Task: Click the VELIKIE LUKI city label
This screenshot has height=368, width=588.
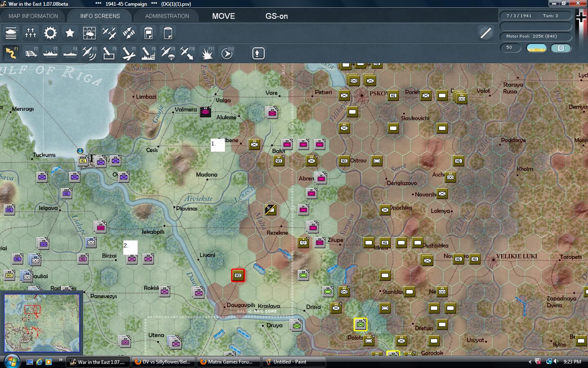Action: coord(517,256)
